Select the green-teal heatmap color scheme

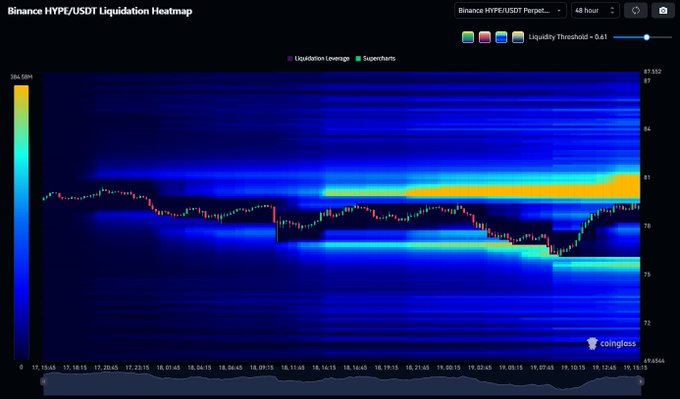coord(468,37)
